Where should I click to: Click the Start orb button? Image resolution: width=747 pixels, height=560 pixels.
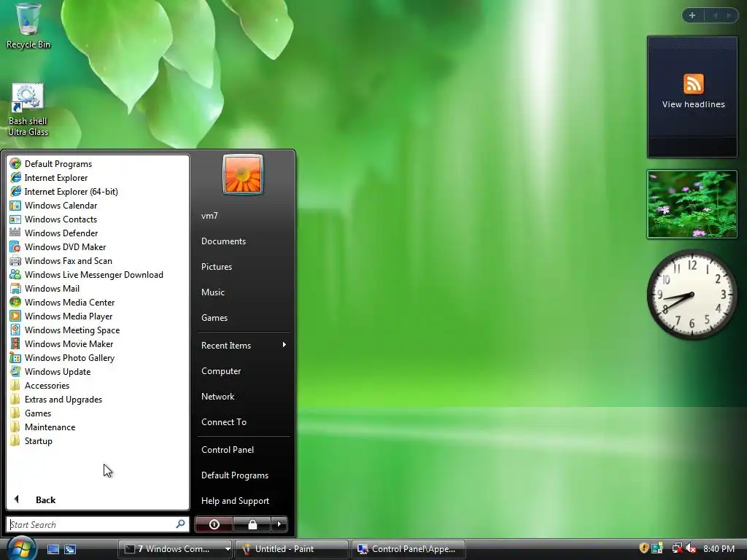coord(20,548)
